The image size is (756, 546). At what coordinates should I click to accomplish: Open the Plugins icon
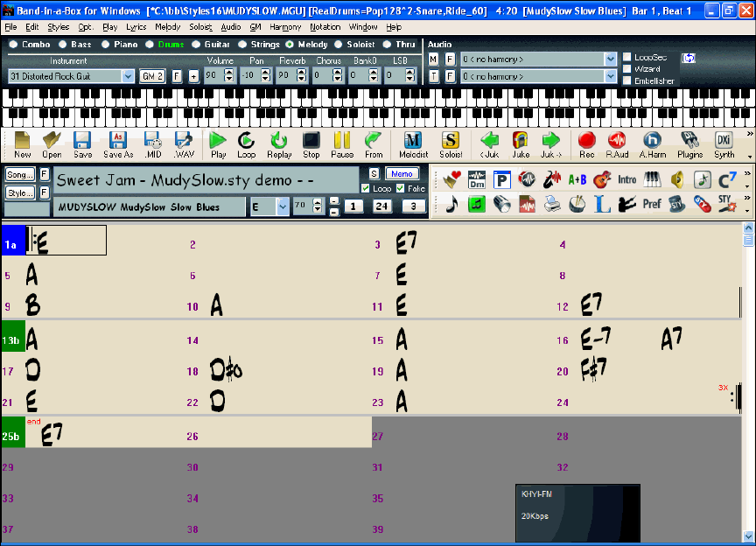pyautogui.click(x=690, y=144)
